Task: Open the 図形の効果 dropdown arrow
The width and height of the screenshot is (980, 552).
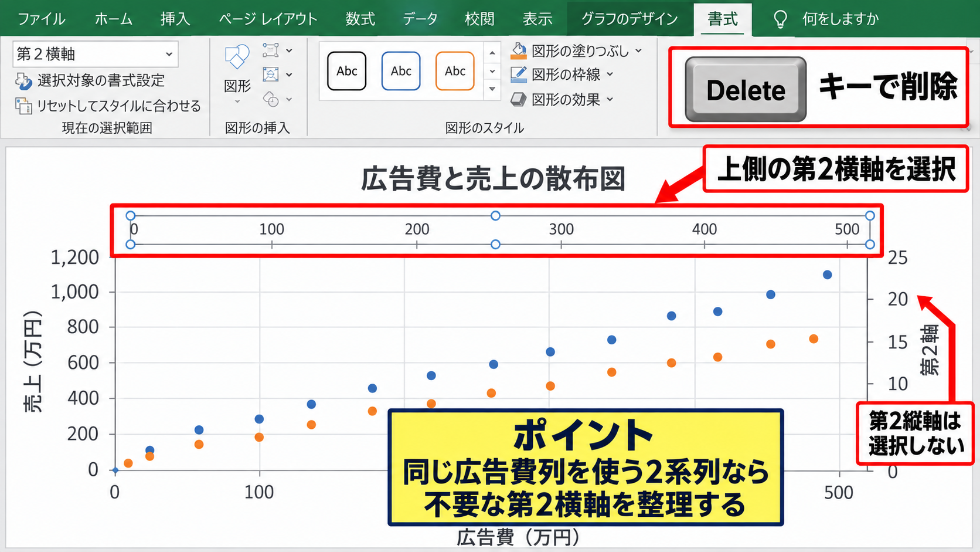Action: tap(610, 100)
